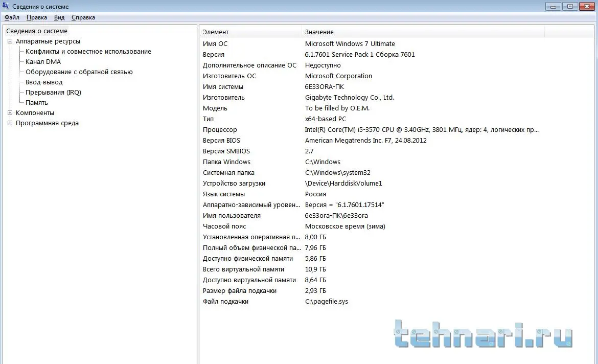Close the Сведения о системе window
Viewport: 598px width, 364px height.
click(x=587, y=6)
